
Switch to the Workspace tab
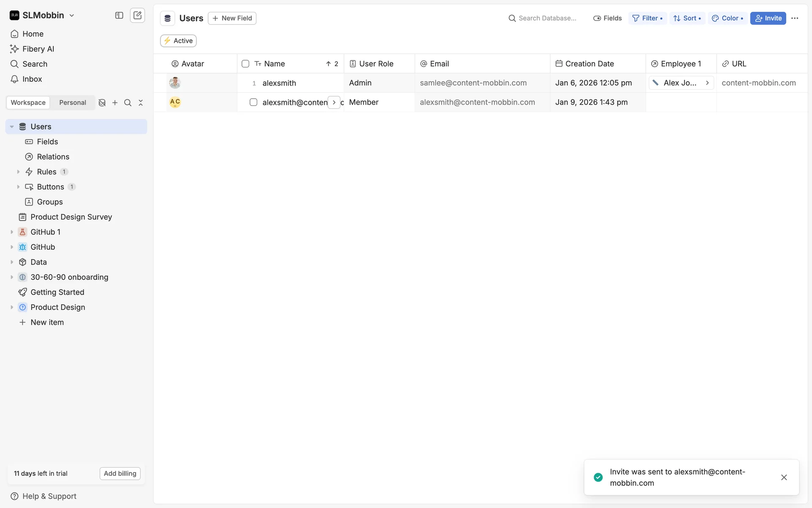28,102
